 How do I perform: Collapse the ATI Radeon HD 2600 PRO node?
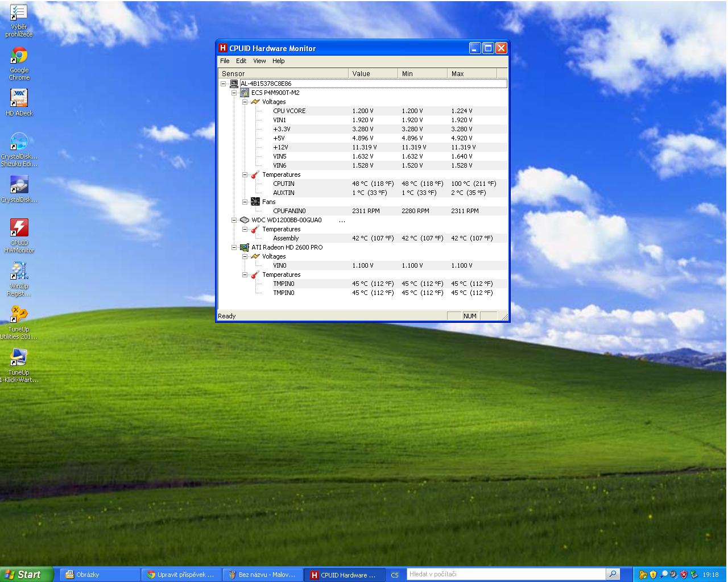[x=234, y=247]
